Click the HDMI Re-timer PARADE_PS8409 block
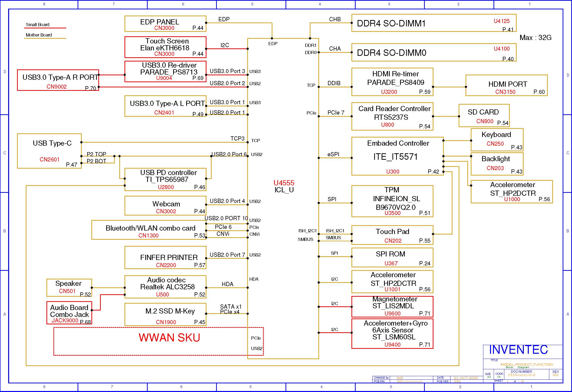This screenshot has height=392, width=572. (x=392, y=82)
